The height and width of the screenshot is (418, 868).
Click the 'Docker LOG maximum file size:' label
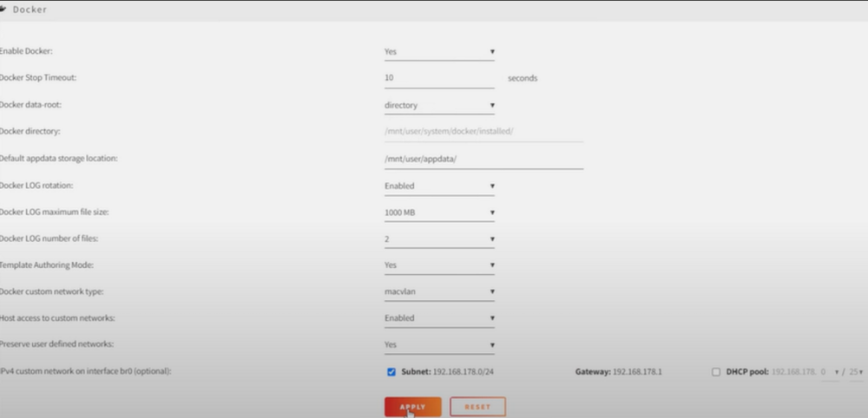tap(54, 212)
